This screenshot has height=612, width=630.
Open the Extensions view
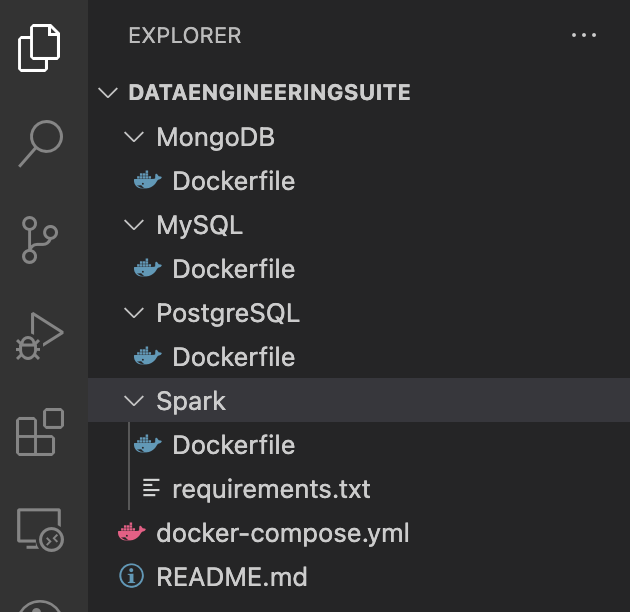coord(40,433)
